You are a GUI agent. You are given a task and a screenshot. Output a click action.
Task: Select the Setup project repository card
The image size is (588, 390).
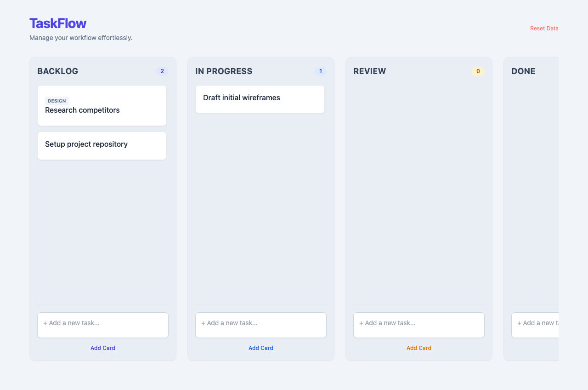[x=102, y=145]
